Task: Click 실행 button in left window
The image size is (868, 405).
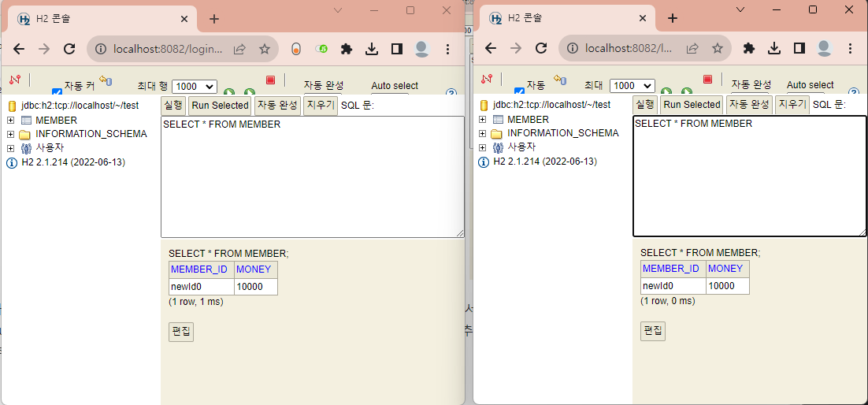Action: [x=173, y=105]
